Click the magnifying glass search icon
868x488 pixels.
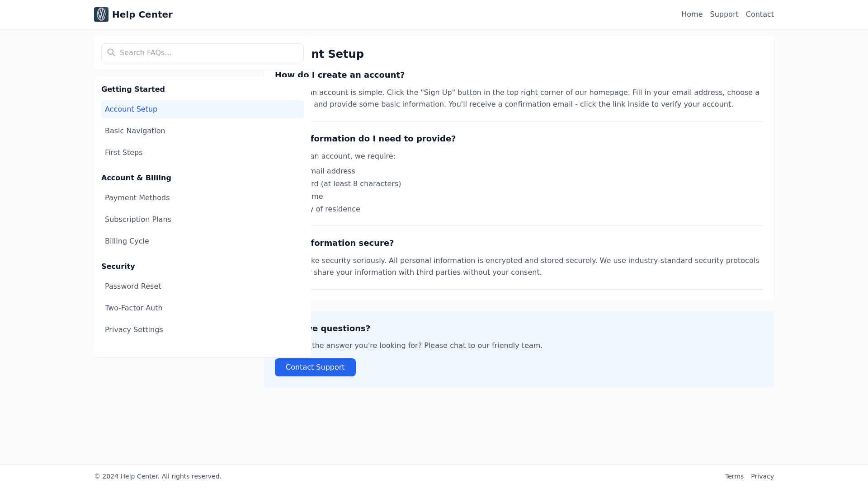[111, 52]
